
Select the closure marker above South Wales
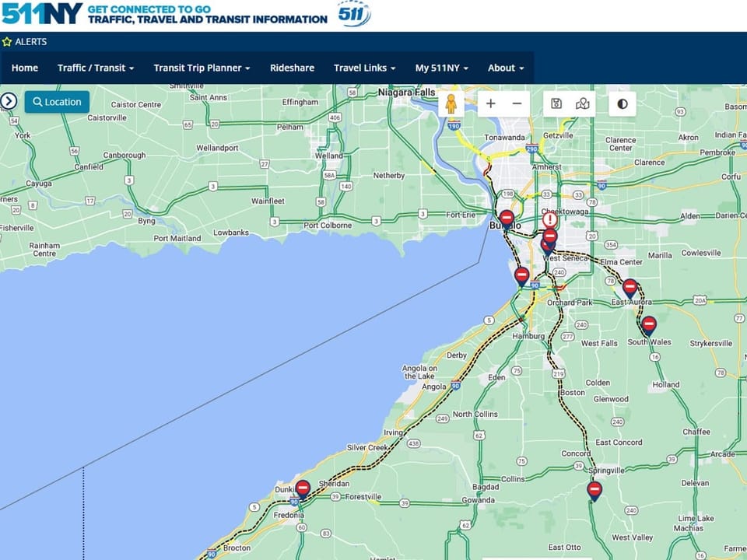point(648,326)
